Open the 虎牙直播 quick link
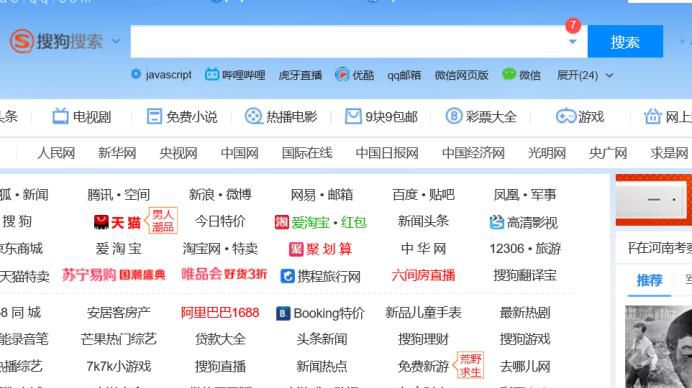Viewport: 692px width, 388px height. coord(300,75)
